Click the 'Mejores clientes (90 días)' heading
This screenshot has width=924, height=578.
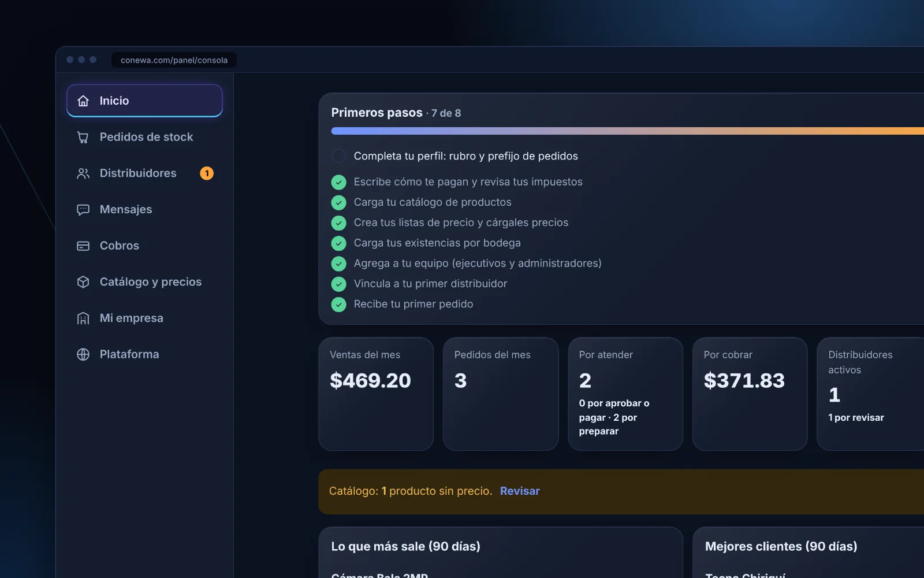pyautogui.click(x=781, y=546)
